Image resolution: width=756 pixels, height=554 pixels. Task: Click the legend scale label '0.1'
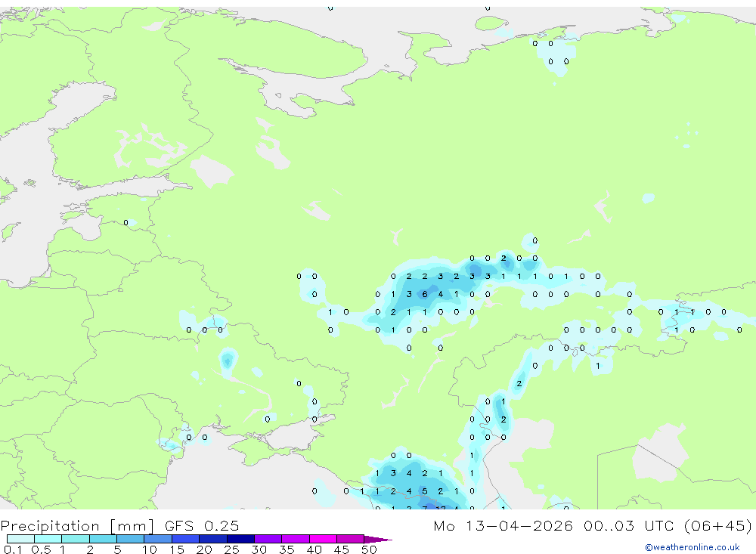pos(13,549)
